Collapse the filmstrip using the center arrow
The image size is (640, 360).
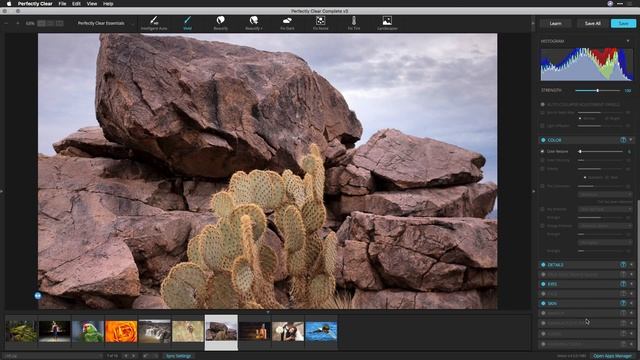tap(268, 312)
